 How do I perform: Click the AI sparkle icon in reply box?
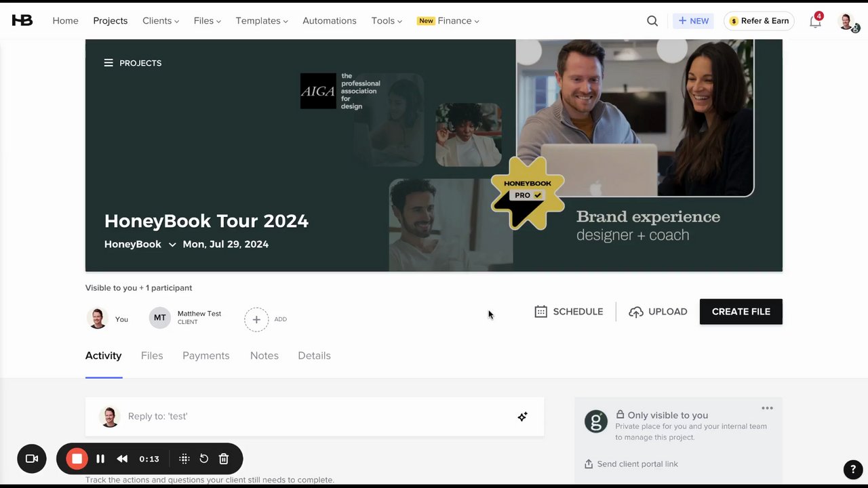(x=522, y=417)
